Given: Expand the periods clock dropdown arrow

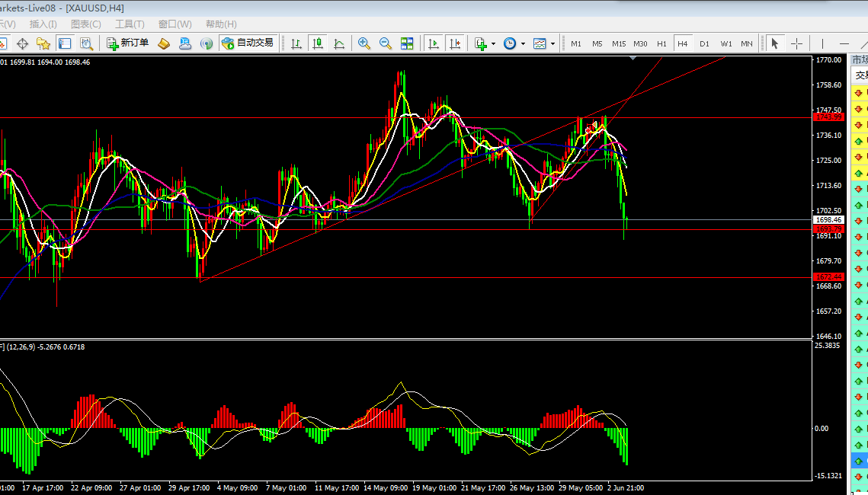Looking at the screenshot, I should [x=523, y=43].
